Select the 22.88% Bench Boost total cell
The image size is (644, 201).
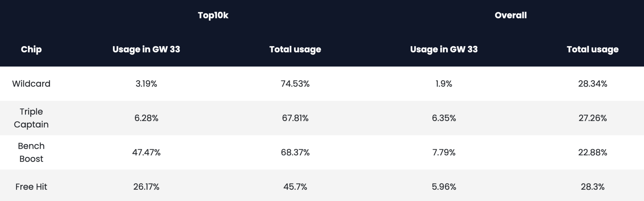[592, 152]
